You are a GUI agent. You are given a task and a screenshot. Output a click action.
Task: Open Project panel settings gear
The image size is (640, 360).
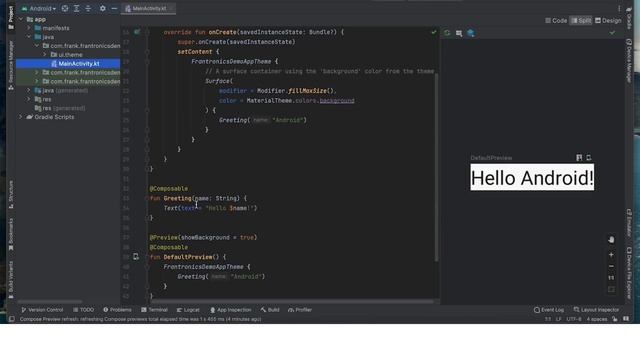(x=102, y=8)
